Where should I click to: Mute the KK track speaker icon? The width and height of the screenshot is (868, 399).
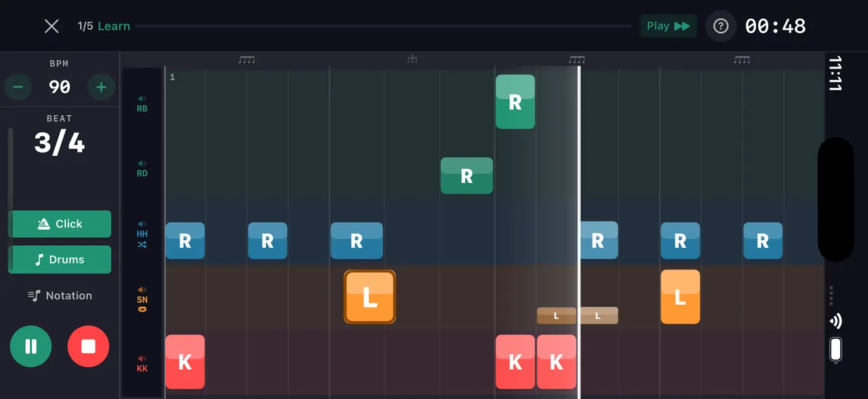(142, 359)
